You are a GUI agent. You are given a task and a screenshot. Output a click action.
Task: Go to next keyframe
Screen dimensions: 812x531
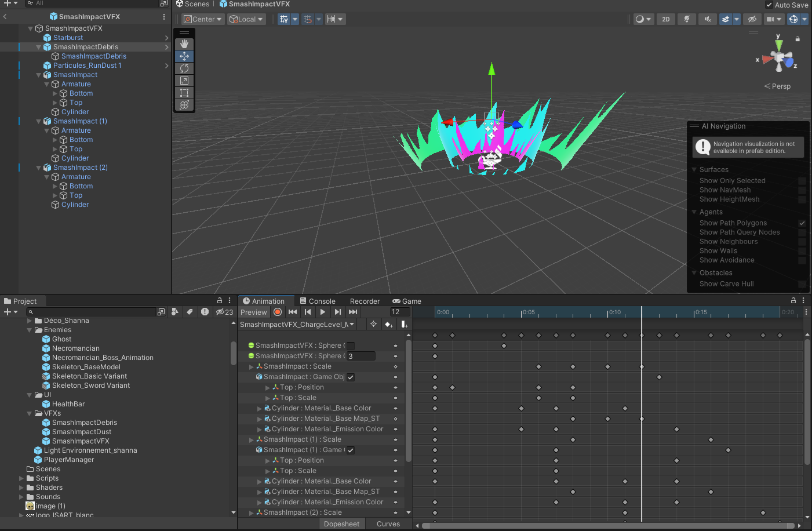338,312
